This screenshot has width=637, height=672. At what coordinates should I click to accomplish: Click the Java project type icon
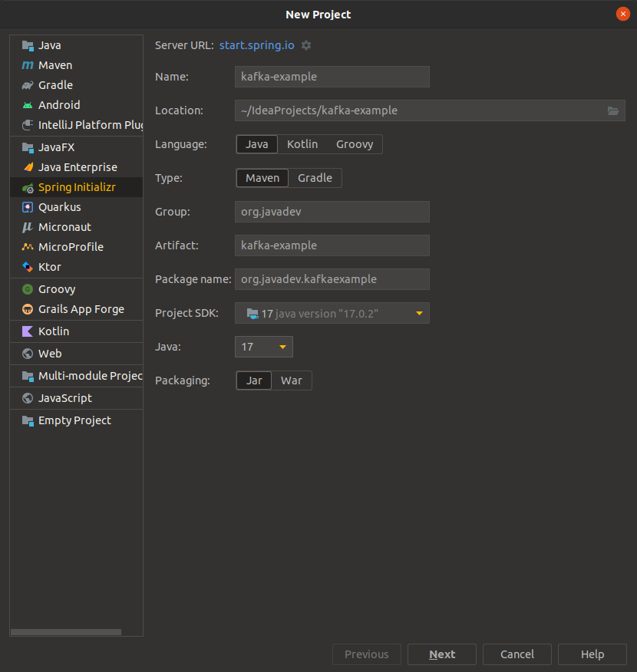coord(28,45)
